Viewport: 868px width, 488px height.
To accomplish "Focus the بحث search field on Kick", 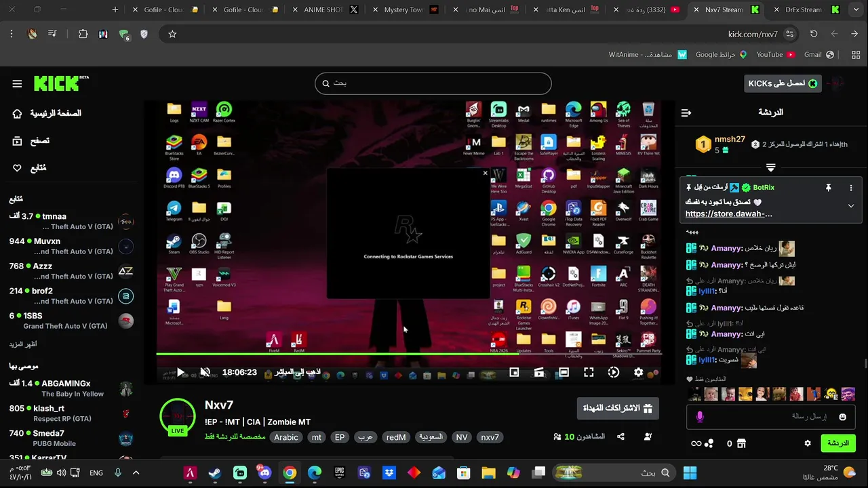I will 433,83.
